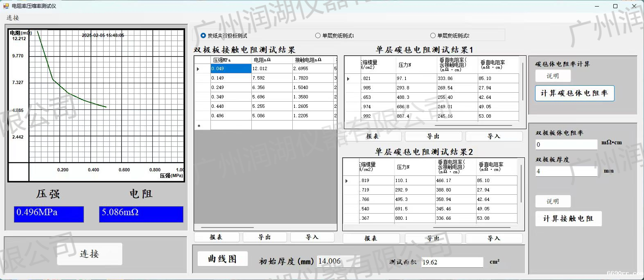The width and height of the screenshot is (644, 280).
Task: Click 导入 under 单层碳毡电阻测试结果1 table
Action: coord(494,137)
